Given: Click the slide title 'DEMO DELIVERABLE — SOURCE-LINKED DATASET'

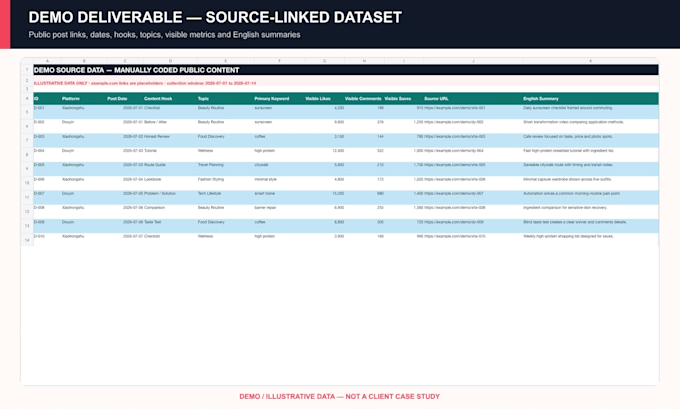Looking at the screenshot, I should click(215, 17).
